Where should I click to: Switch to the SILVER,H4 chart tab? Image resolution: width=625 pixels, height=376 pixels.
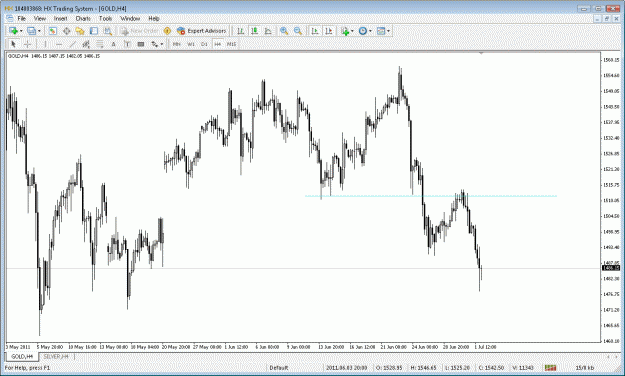56,356
